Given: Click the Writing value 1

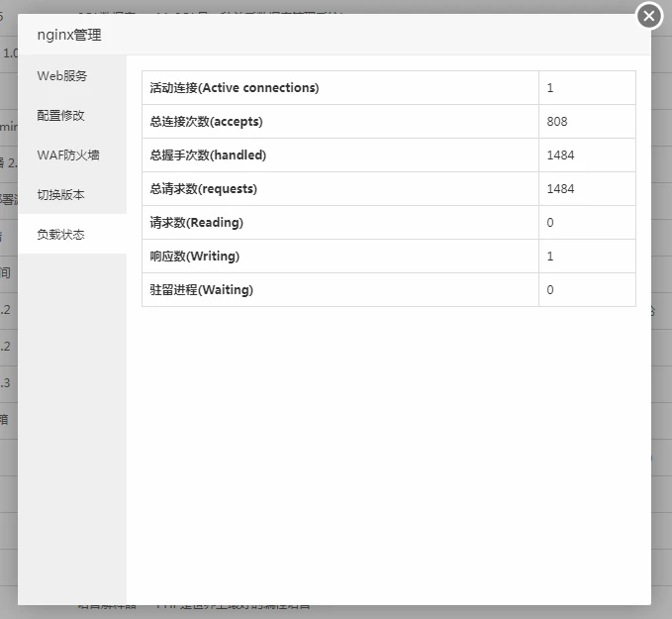Looking at the screenshot, I should (x=550, y=257).
